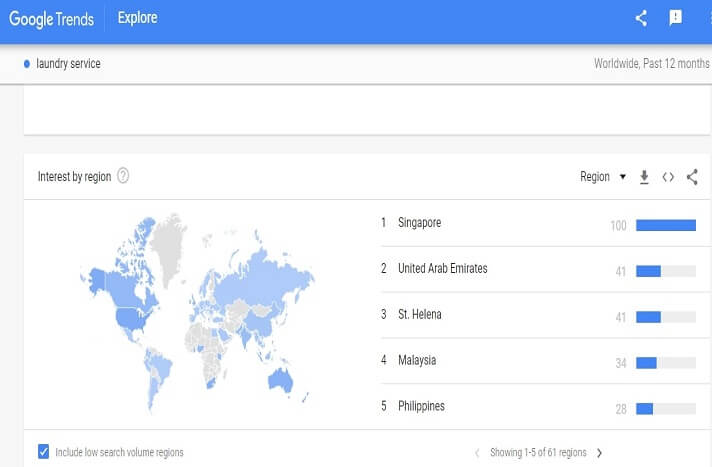
Task: Go to the next page of regions
Action: point(599,453)
